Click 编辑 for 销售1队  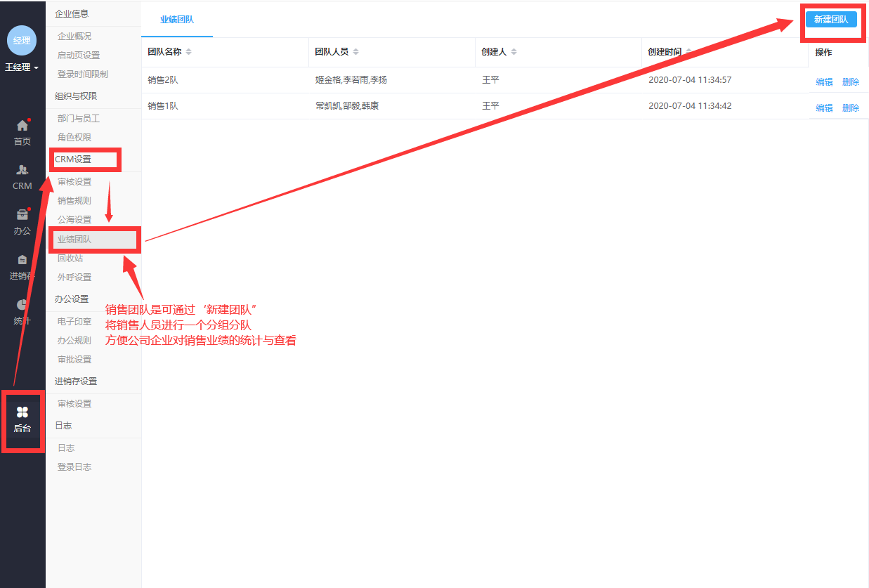pyautogui.click(x=824, y=108)
